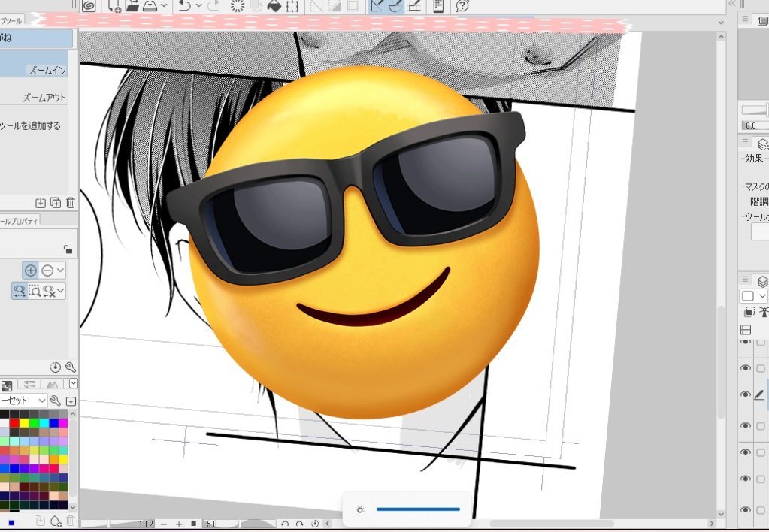Screen dimensions: 769x532
Task: Rotate canvas right
Action: 300,524
